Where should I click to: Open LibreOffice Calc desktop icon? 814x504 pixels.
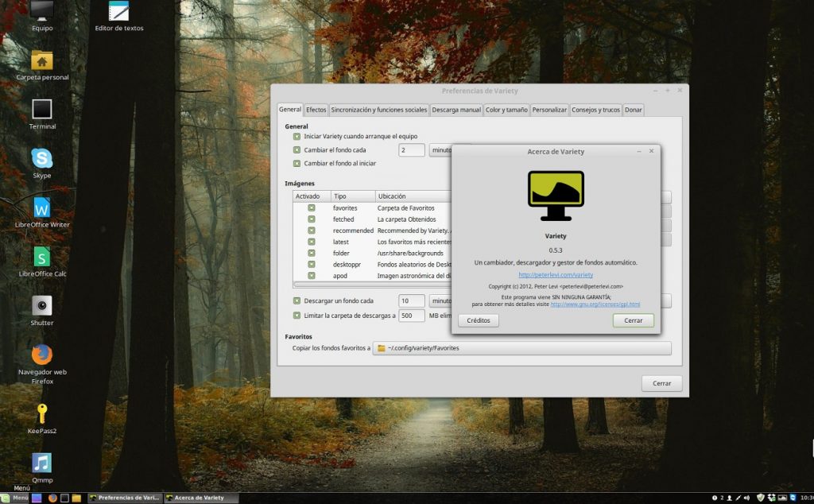pyautogui.click(x=42, y=257)
